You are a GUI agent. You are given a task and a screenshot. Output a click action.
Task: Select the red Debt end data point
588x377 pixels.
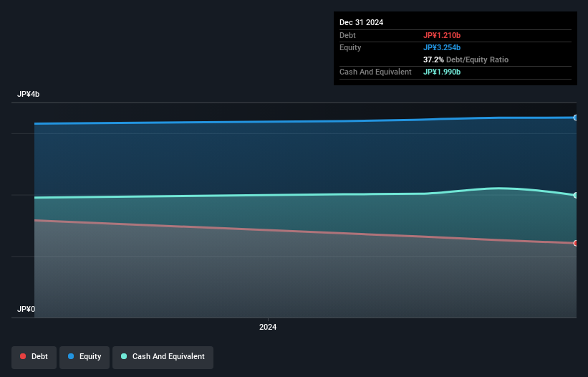576,243
